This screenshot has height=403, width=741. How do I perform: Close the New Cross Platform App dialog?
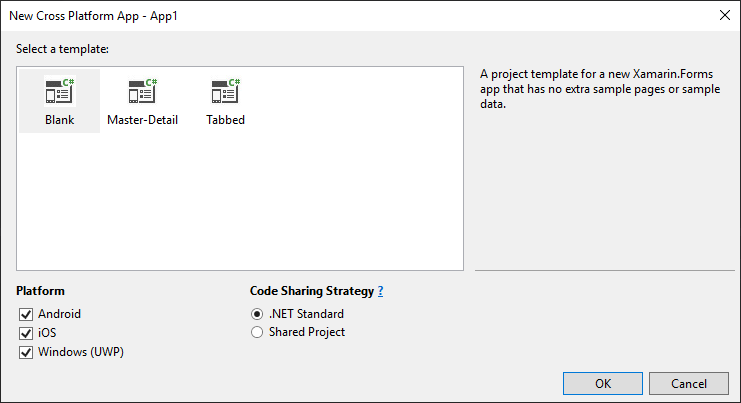pyautogui.click(x=723, y=15)
